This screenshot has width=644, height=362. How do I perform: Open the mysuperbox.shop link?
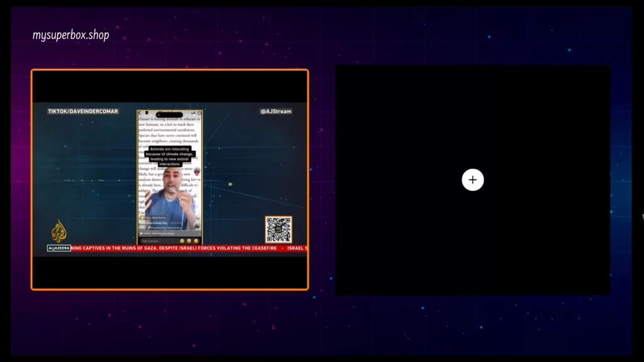pos(71,35)
